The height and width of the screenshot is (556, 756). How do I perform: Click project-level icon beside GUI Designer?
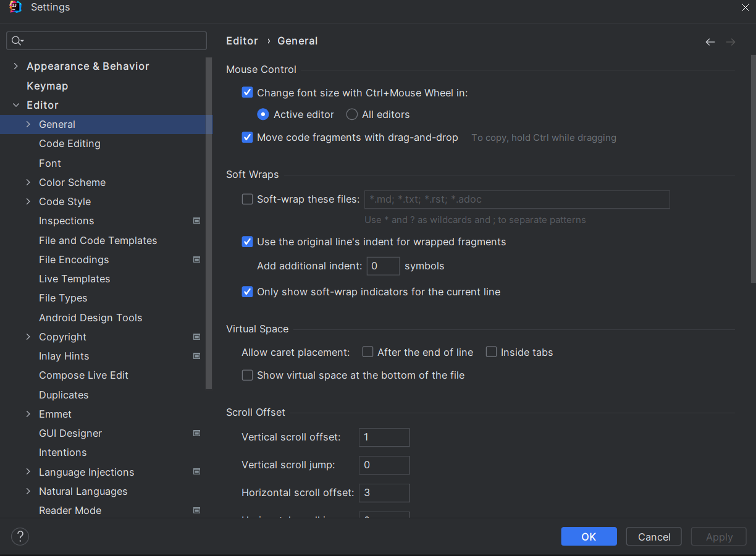tap(196, 433)
